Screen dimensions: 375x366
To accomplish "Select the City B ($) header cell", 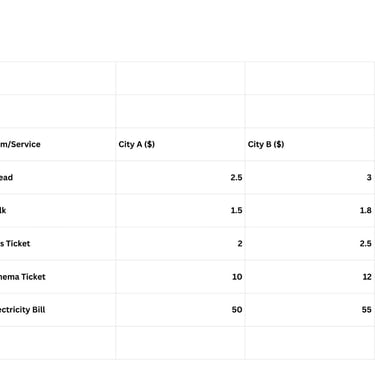I will tap(310, 144).
